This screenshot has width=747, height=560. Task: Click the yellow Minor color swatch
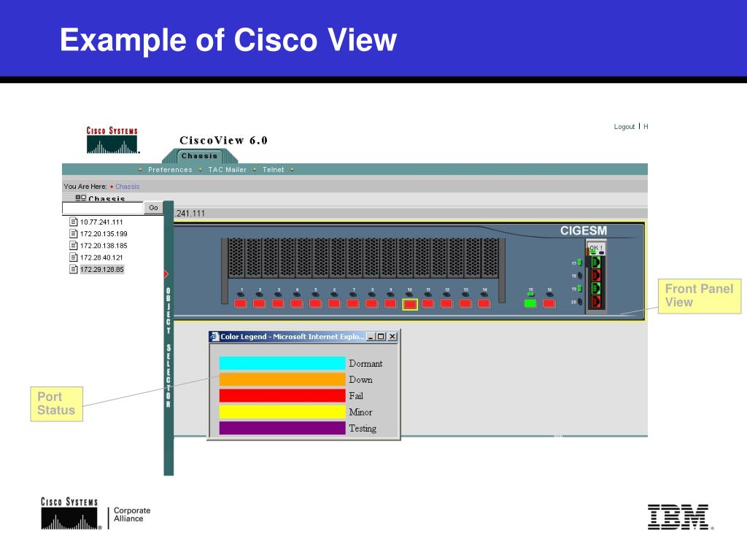[x=282, y=412]
